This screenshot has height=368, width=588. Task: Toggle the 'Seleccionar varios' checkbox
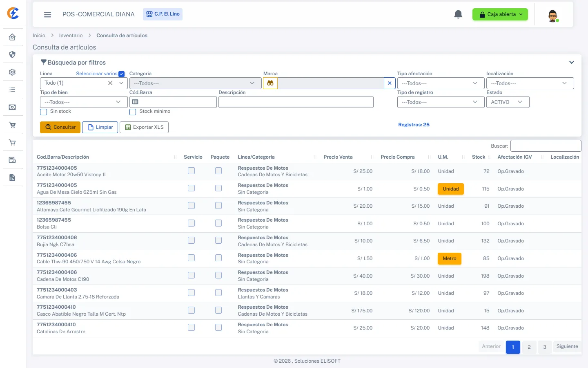point(121,74)
